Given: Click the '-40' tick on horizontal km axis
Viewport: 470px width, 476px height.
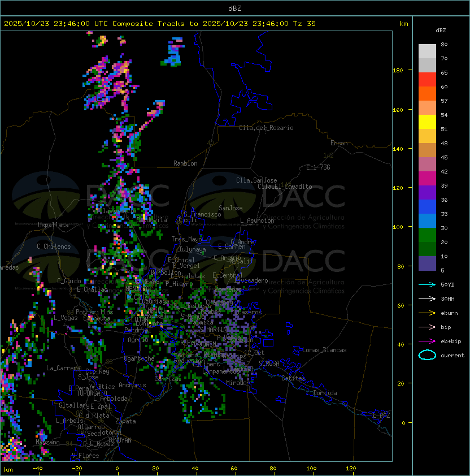Looking at the screenshot, I should coord(37,469).
